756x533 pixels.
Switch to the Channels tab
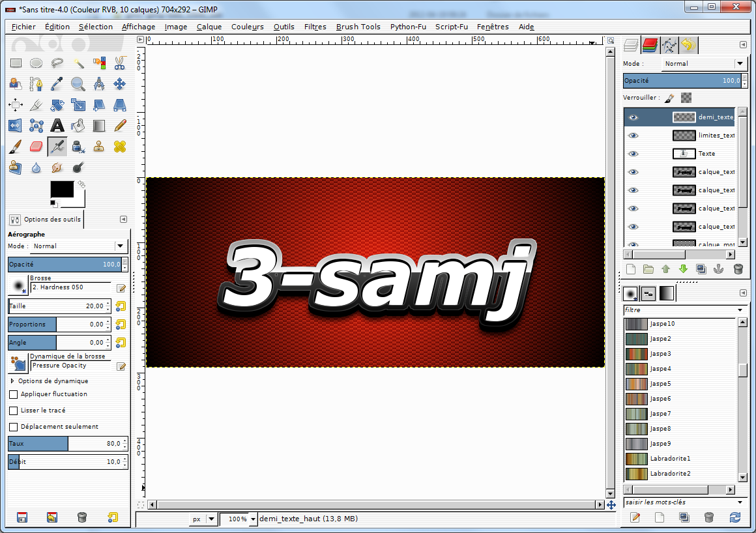[650, 46]
